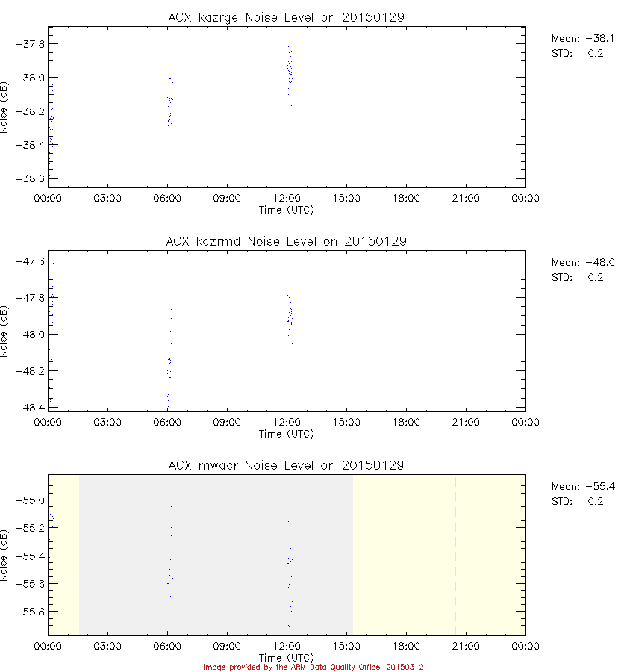Click the -55.0 tick label on mwacr axis
The height and width of the screenshot is (672, 627).
click(x=28, y=500)
